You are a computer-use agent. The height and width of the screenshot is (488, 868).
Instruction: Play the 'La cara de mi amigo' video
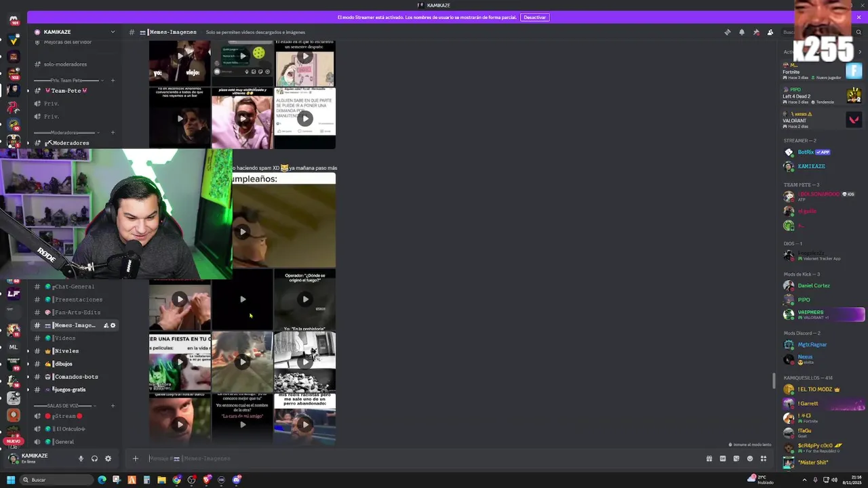(x=243, y=424)
